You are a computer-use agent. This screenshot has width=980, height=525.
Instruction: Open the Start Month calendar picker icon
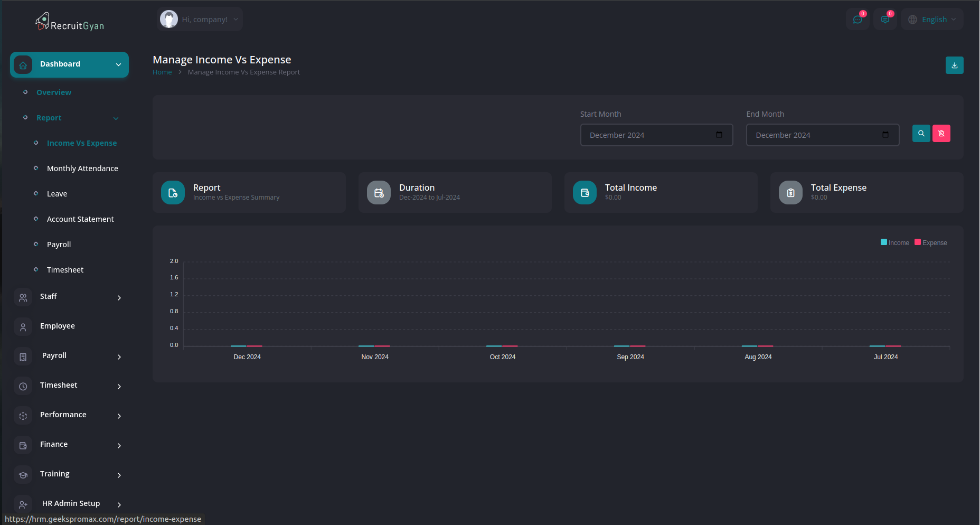[719, 135]
